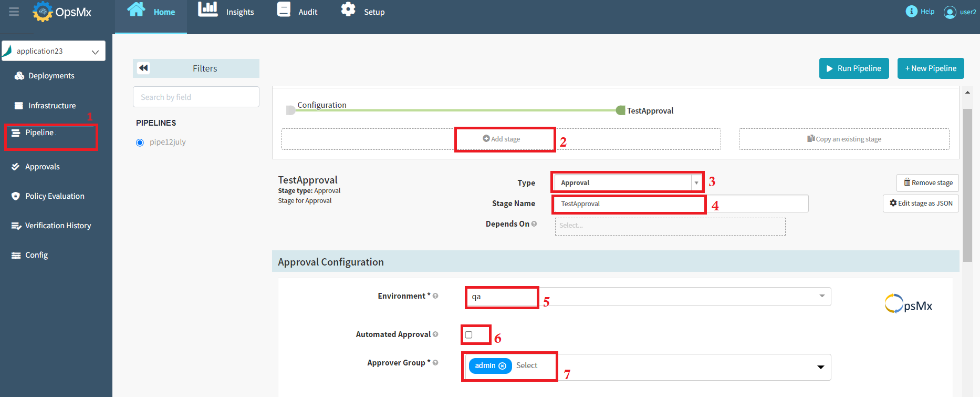Collapse the Filters panel with double-arrow icon
This screenshot has width=980, height=397.
click(143, 68)
